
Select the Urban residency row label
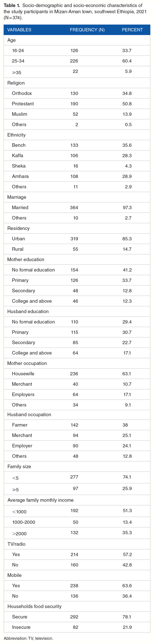(18, 238)
